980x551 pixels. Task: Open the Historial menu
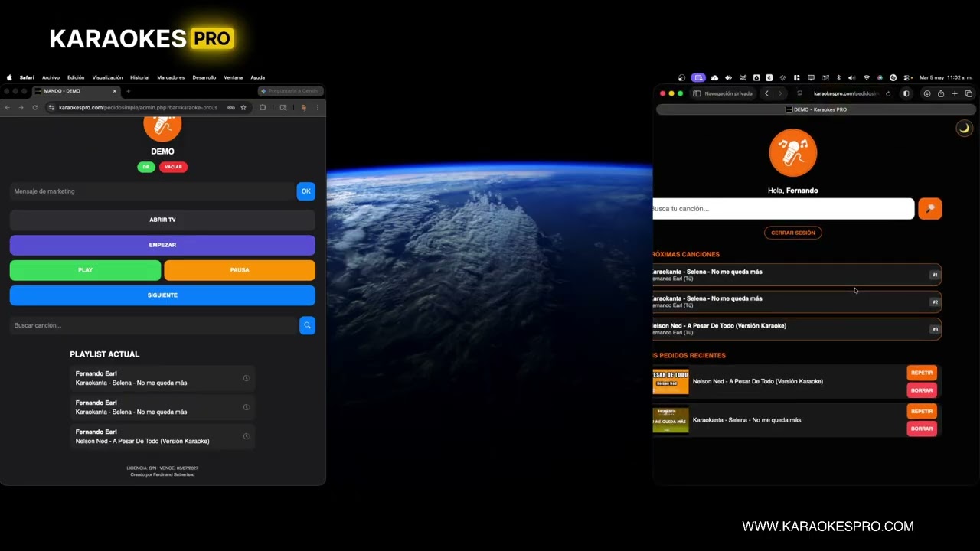point(139,77)
